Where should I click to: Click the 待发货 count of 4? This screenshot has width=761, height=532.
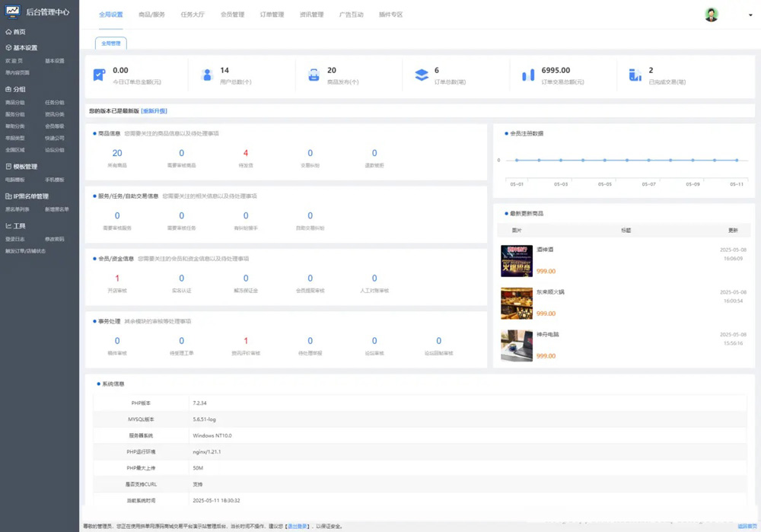(x=246, y=153)
